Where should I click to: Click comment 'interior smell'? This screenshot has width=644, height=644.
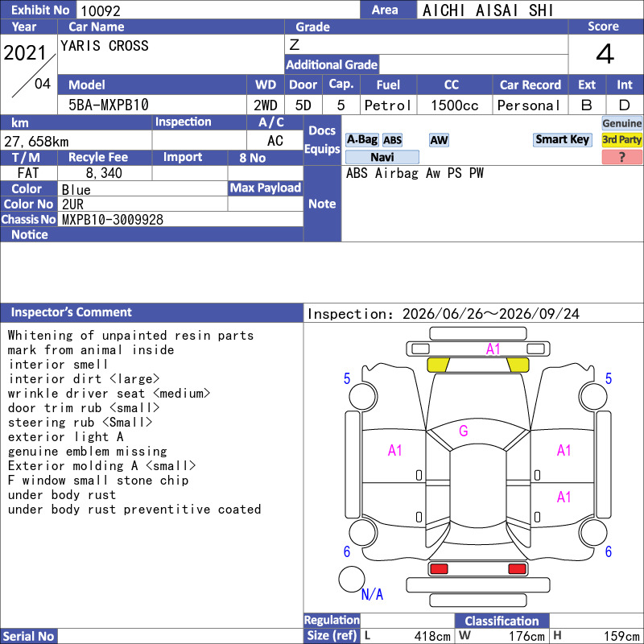58,365
